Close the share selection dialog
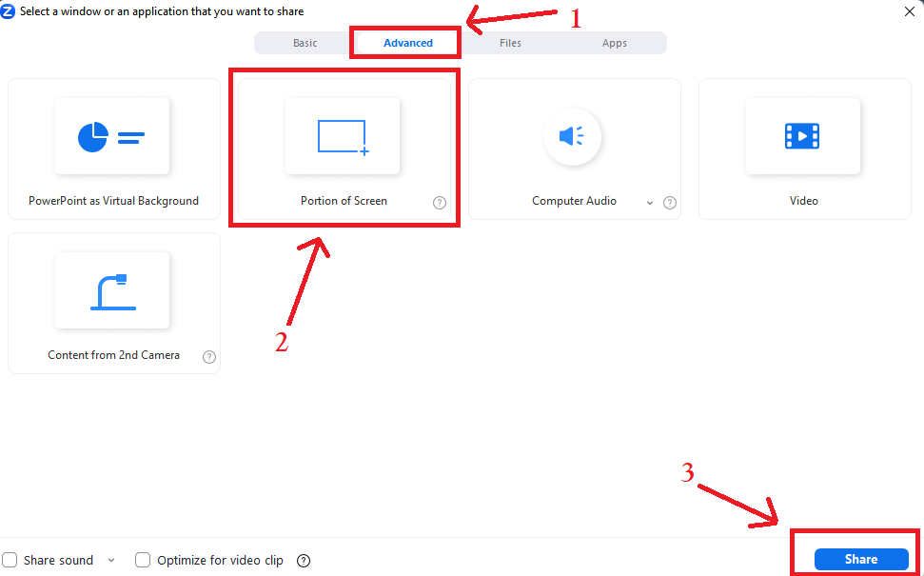The height and width of the screenshot is (576, 924). pyautogui.click(x=911, y=10)
